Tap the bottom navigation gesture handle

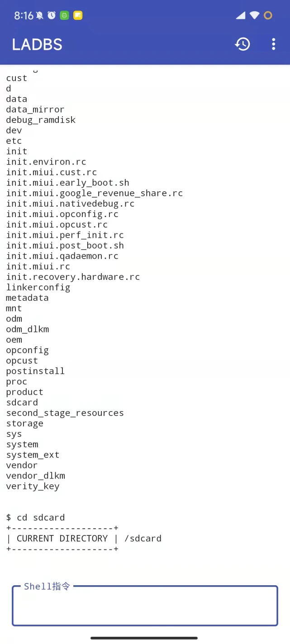coord(144,638)
